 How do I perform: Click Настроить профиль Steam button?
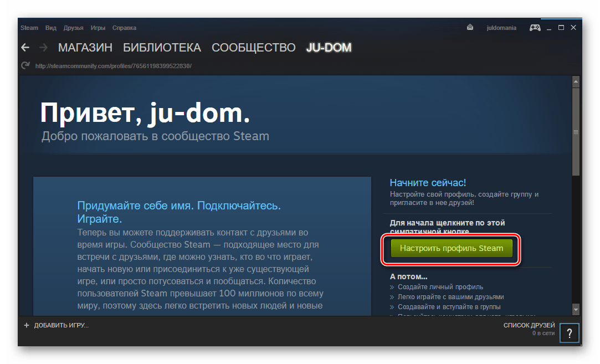pos(452,248)
